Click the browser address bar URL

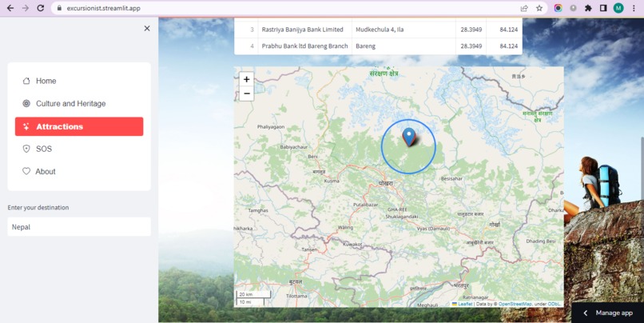[x=104, y=8]
